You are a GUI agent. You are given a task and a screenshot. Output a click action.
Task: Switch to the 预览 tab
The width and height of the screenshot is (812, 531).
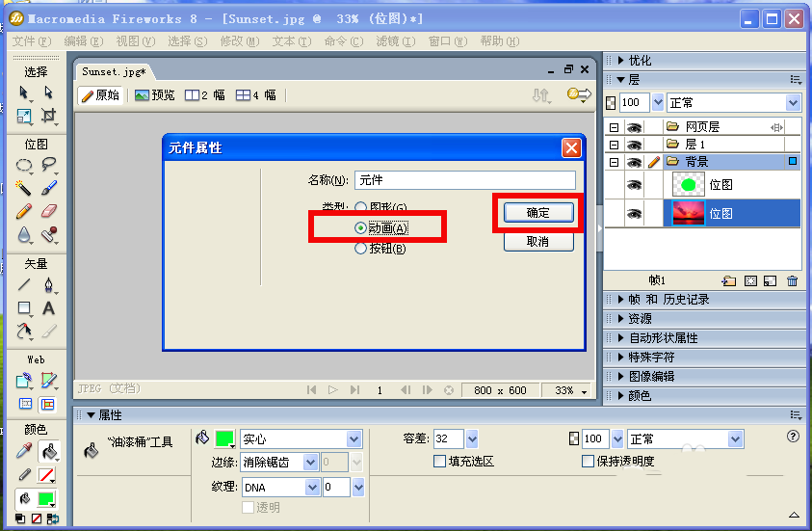point(154,95)
